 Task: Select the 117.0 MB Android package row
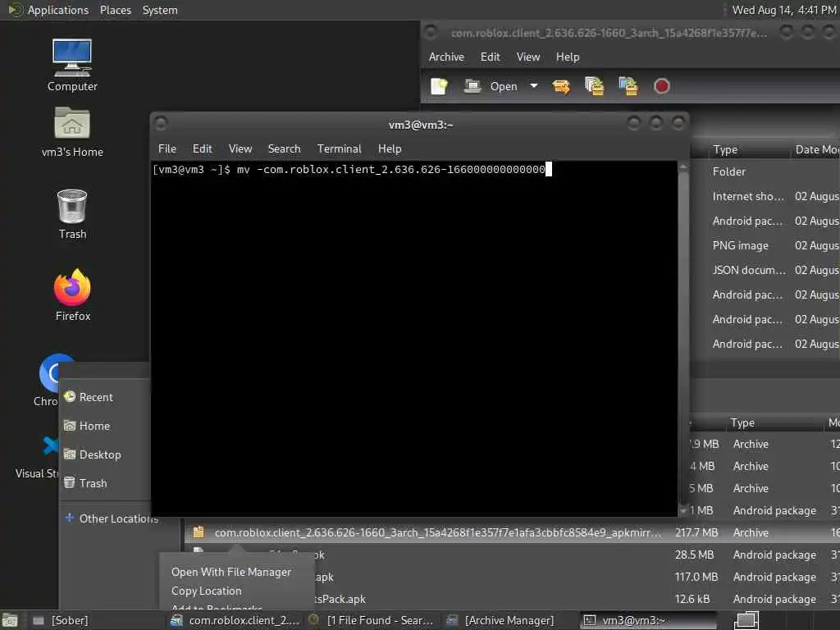pyautogui.click(x=512, y=577)
